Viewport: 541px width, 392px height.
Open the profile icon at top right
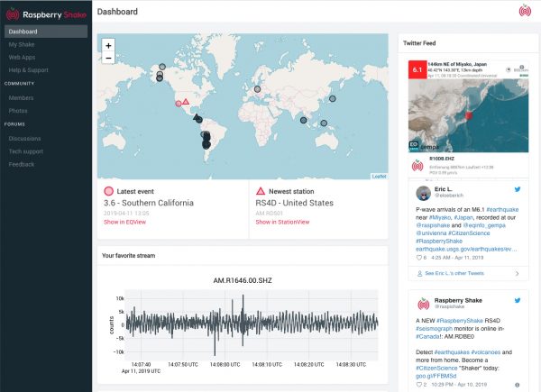click(525, 11)
